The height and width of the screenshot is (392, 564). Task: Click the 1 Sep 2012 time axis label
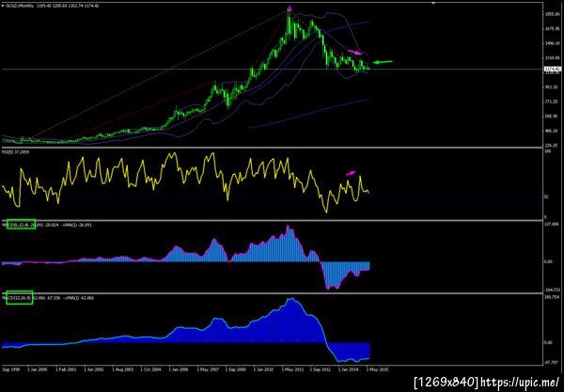[x=321, y=369]
